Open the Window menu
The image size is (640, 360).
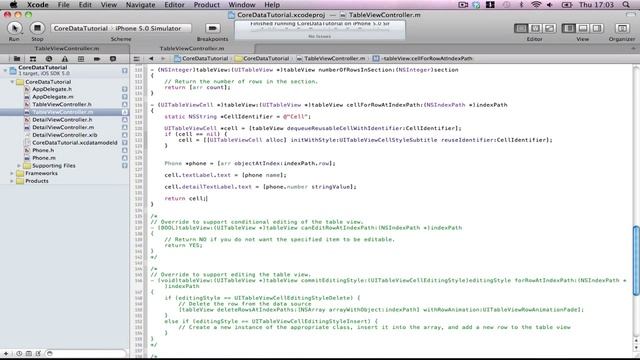click(242, 5)
